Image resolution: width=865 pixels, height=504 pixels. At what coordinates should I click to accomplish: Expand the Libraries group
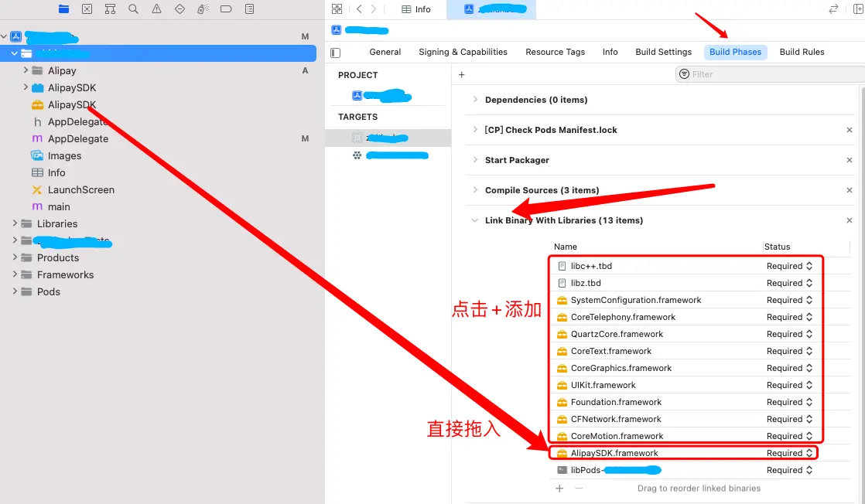[x=15, y=223]
